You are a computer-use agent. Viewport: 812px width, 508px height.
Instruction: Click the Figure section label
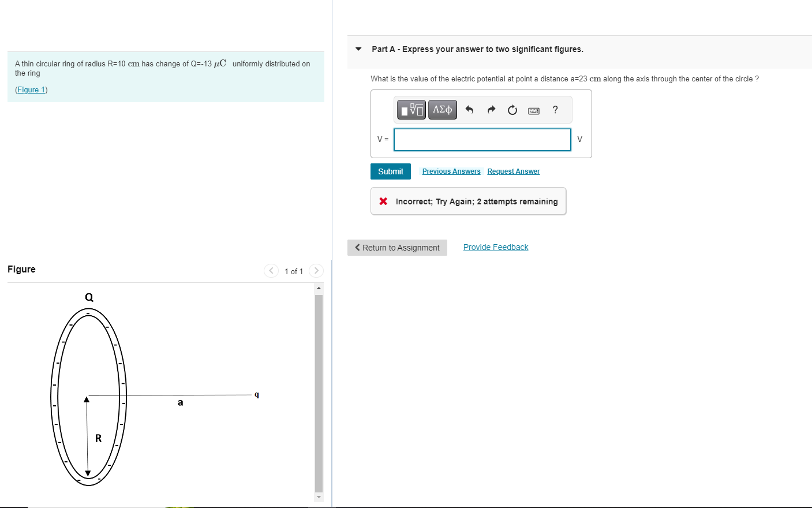[x=21, y=269]
